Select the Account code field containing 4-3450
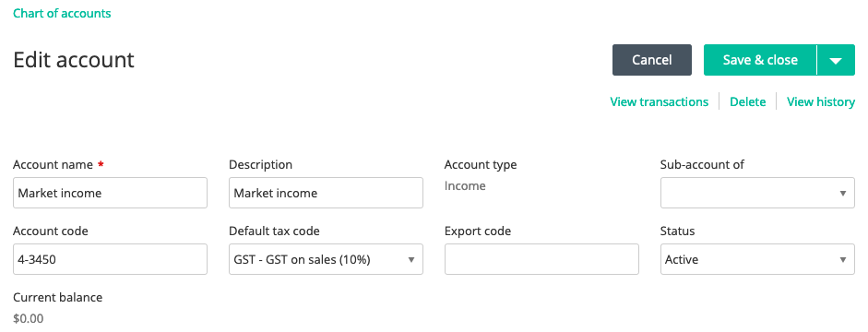 point(110,259)
